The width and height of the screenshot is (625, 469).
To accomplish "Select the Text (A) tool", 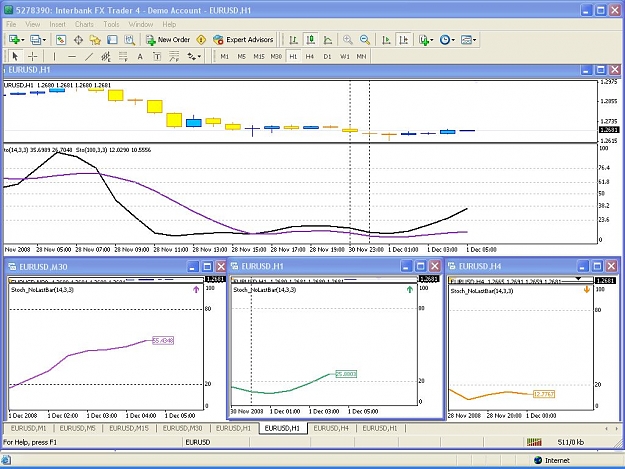I will click(140, 57).
